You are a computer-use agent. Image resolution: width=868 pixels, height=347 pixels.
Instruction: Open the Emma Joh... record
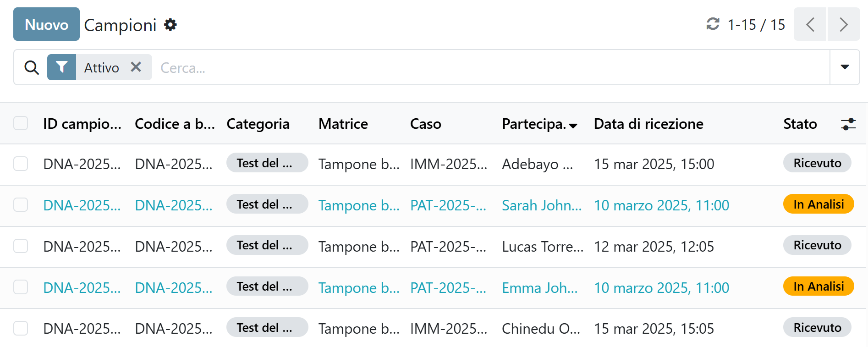[539, 288]
